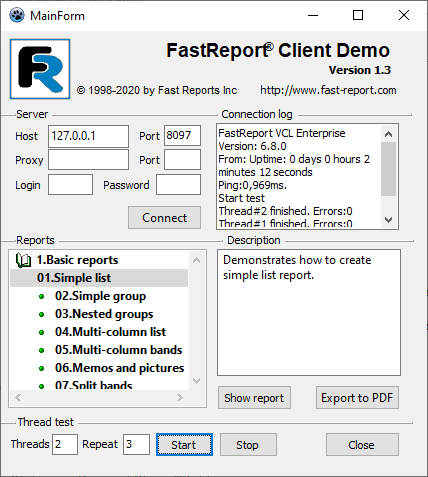Click the Login input field
Screen dimensions: 428x477
pos(70,184)
